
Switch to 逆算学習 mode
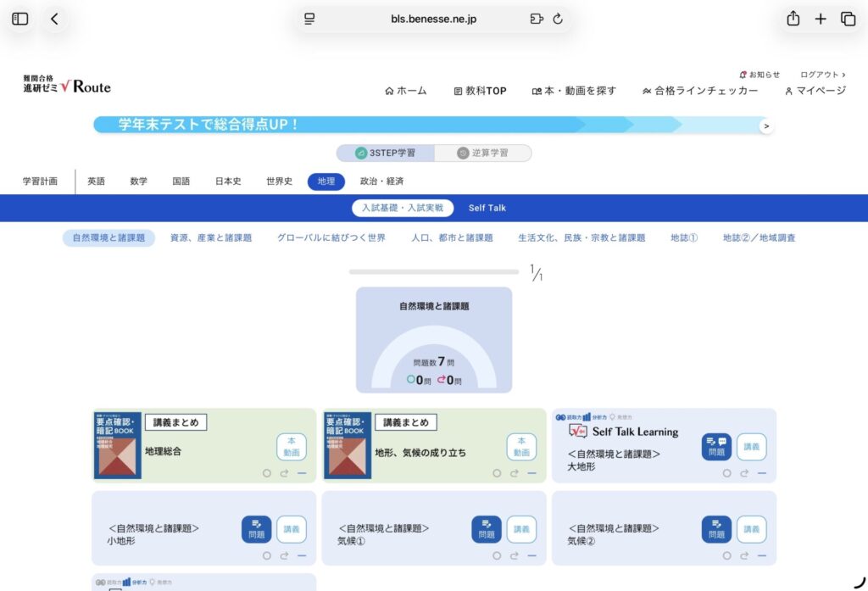482,153
